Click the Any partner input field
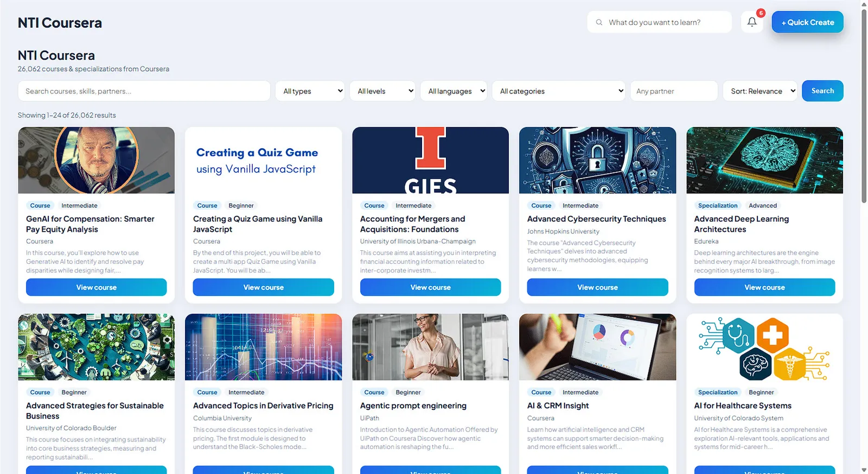 pos(674,91)
